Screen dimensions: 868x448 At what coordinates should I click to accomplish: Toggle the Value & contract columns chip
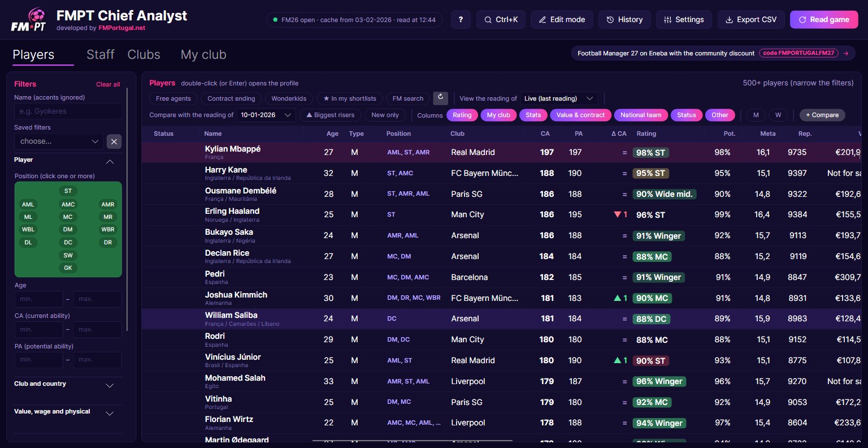pyautogui.click(x=580, y=115)
